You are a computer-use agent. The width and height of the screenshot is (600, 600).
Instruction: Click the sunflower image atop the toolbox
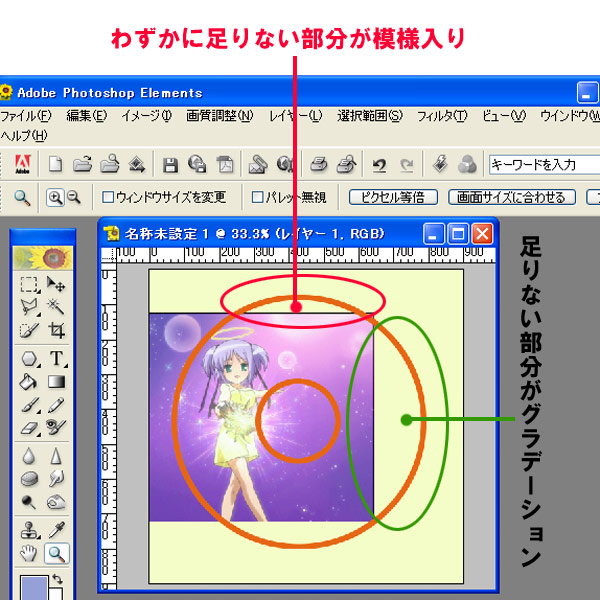click(x=42, y=258)
